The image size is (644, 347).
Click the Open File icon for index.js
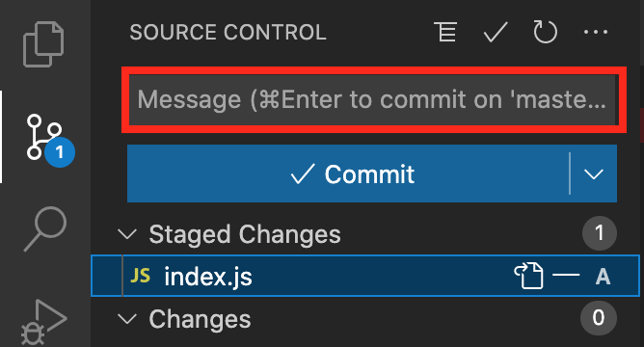528,276
